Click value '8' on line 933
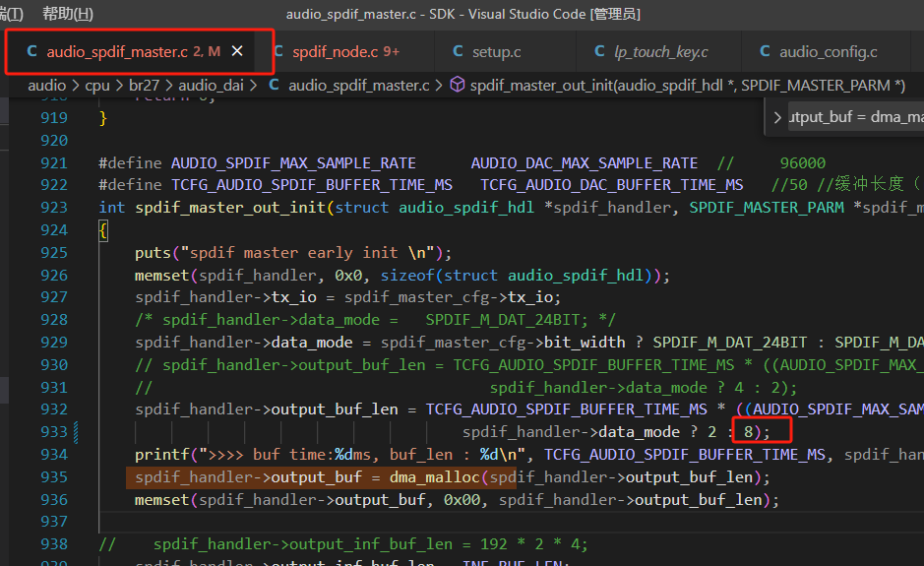The width and height of the screenshot is (924, 566). tap(749, 432)
